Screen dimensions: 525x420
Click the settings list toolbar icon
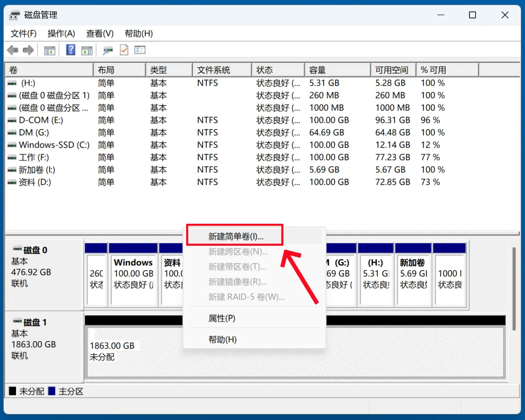pyautogui.click(x=140, y=50)
